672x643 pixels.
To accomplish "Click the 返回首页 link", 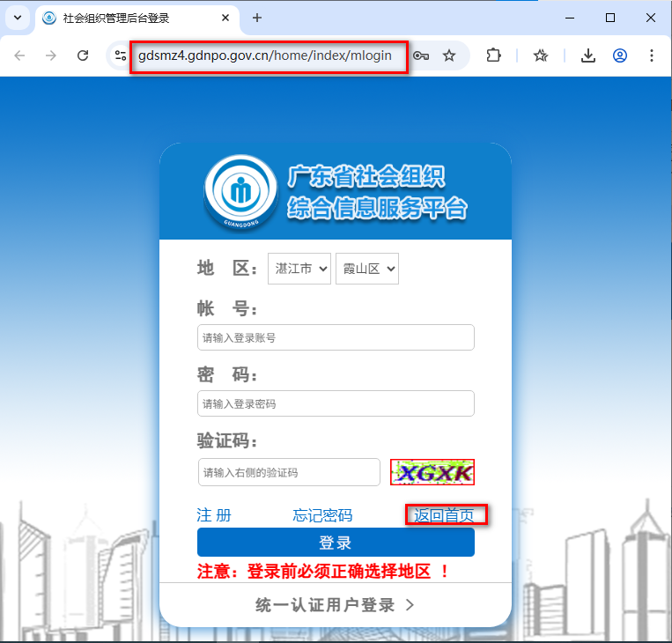I will 444,515.
